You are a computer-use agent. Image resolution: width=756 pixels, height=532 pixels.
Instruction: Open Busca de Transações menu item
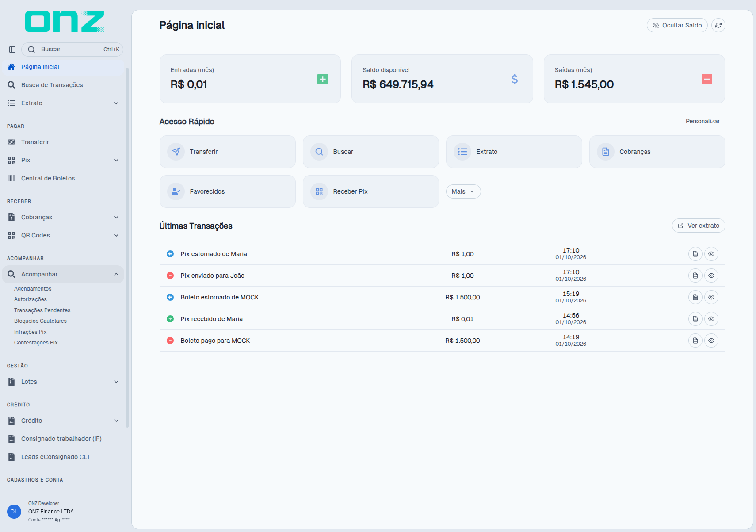63,85
